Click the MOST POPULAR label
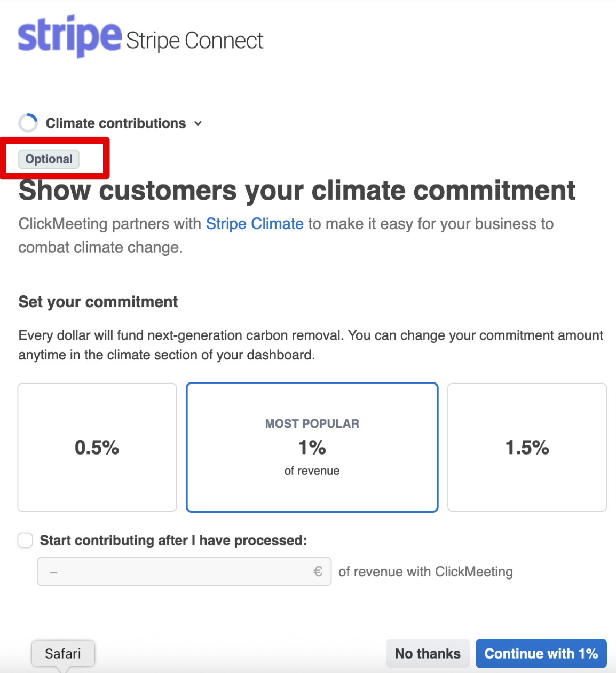The height and width of the screenshot is (673, 616). coord(312,424)
